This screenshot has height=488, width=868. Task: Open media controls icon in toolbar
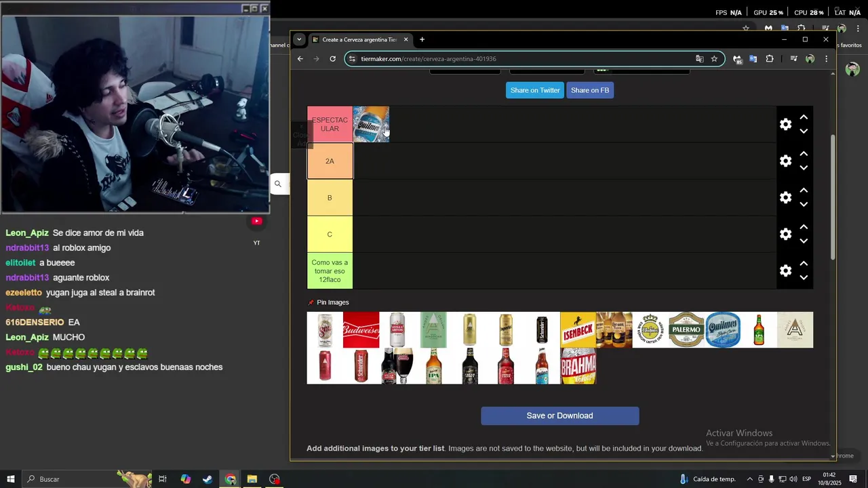point(793,59)
